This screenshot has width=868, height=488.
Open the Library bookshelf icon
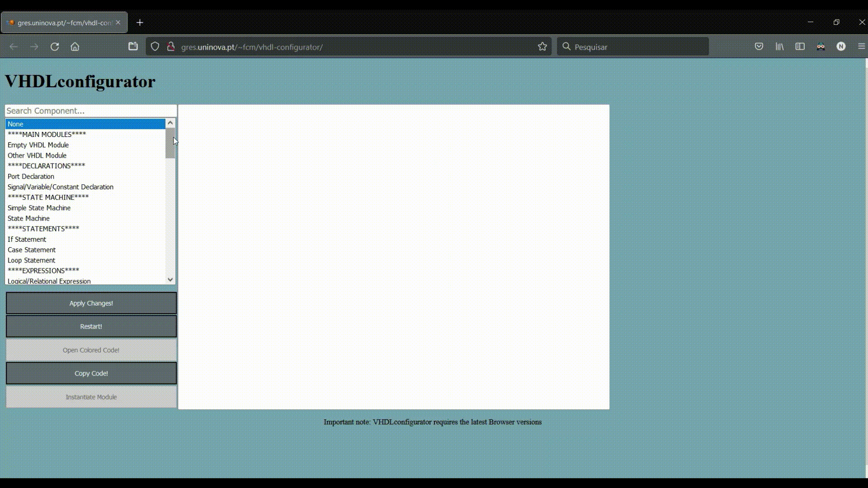coord(780,47)
